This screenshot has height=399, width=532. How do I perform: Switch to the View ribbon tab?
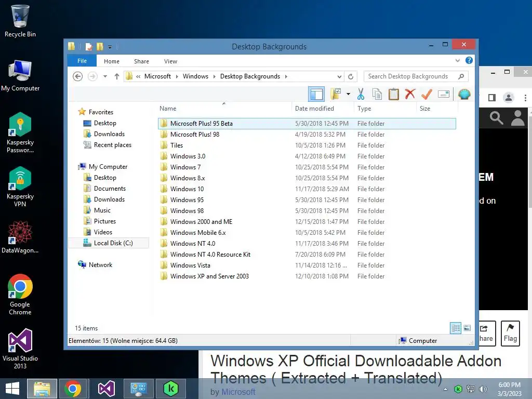pos(170,61)
